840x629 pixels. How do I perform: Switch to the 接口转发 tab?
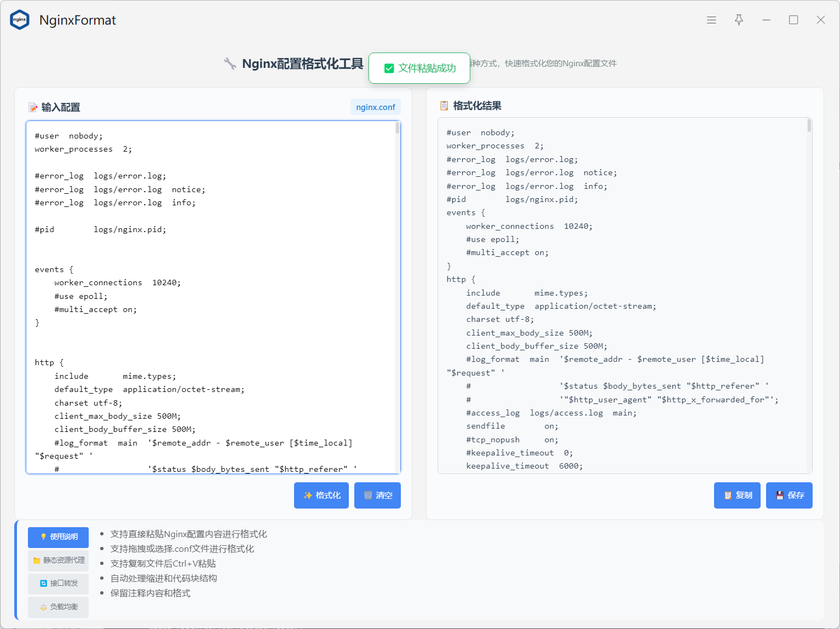(58, 584)
